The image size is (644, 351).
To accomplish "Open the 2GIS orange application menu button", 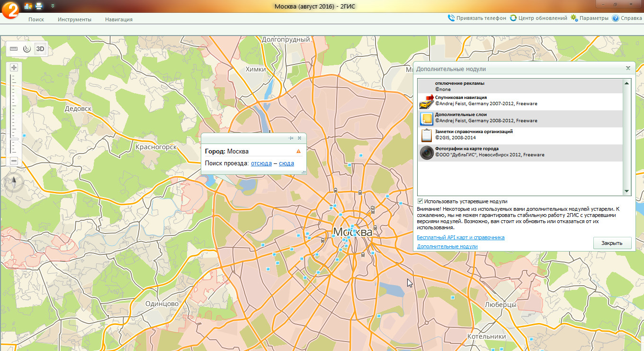I will click(x=9, y=10).
